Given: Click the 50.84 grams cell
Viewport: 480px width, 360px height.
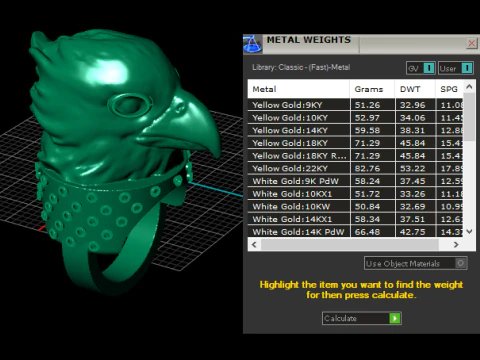Looking at the screenshot, I should pos(373,206).
